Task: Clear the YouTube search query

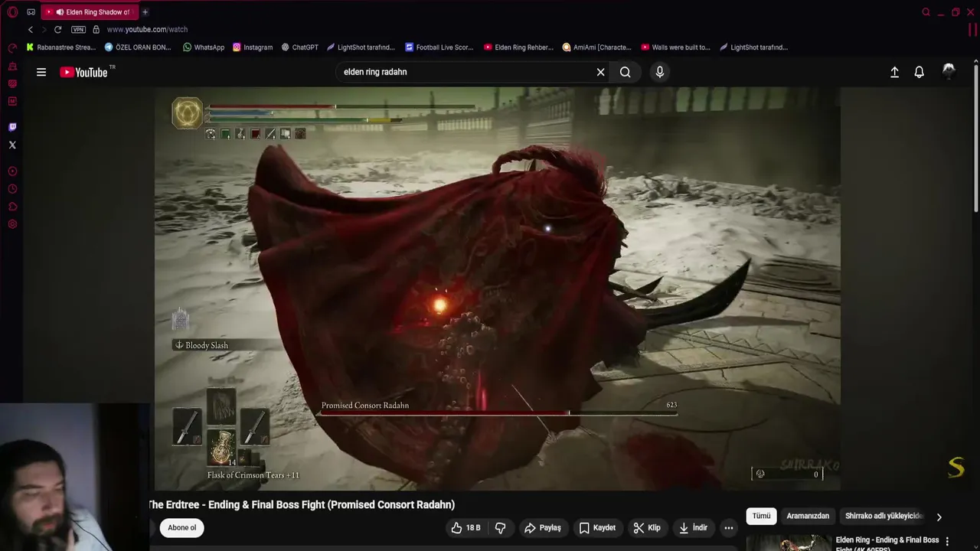Action: pos(601,72)
